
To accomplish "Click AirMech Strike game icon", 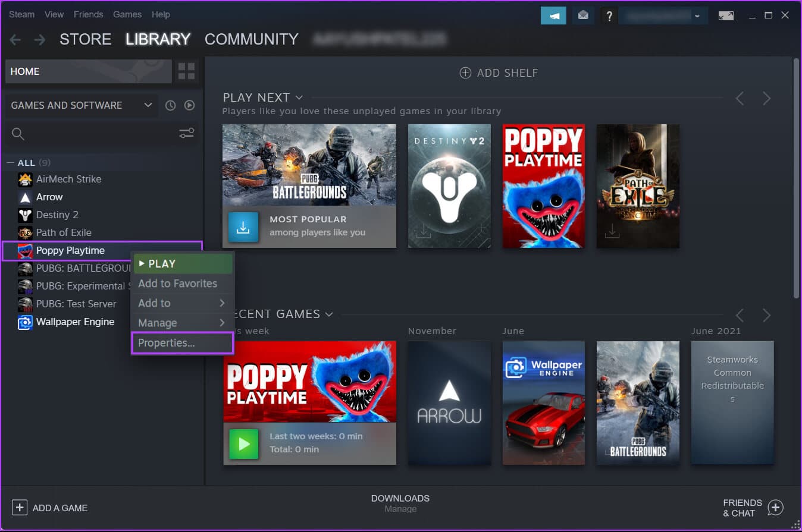I will click(25, 179).
